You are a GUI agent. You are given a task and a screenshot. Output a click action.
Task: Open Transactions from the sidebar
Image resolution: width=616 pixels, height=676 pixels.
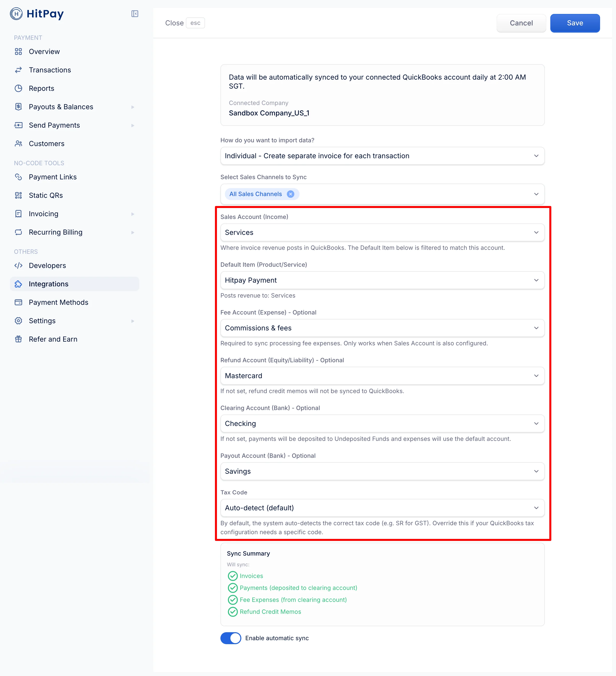point(74,70)
